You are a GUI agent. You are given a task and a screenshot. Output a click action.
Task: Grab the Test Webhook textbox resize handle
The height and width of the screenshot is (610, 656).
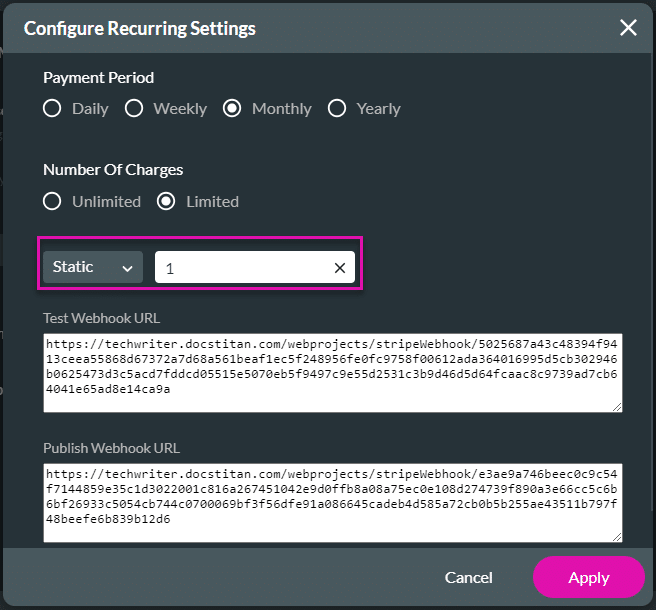(x=617, y=406)
